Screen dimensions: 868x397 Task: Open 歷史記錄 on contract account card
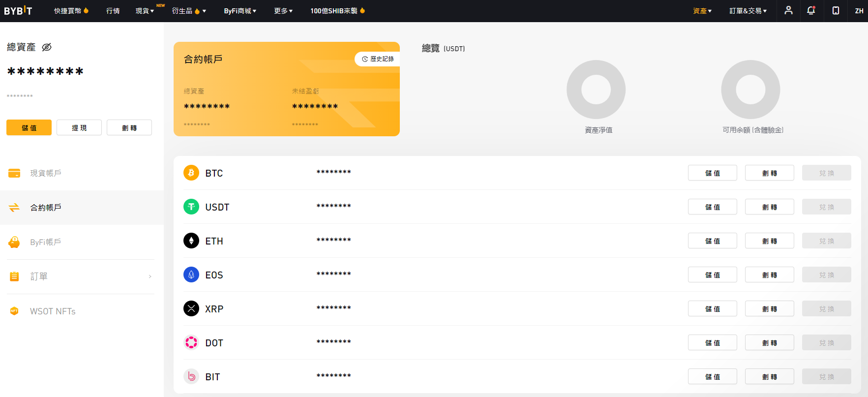pyautogui.click(x=377, y=59)
